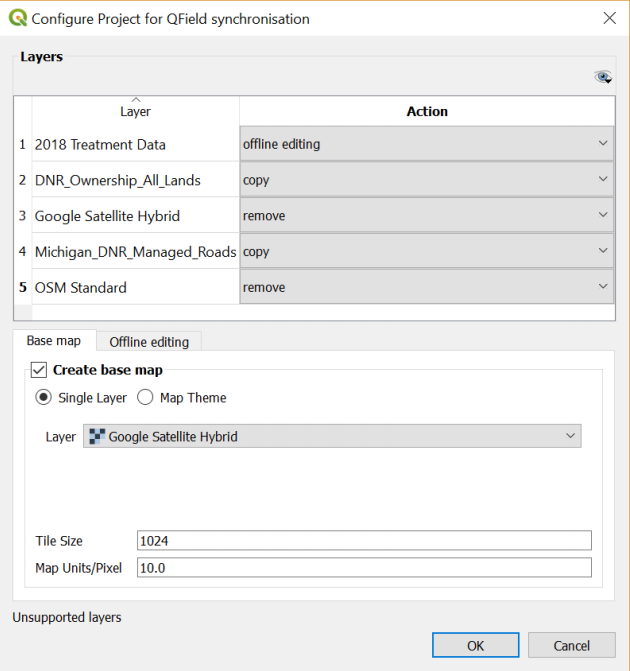Click the Cancel button

pos(572,645)
